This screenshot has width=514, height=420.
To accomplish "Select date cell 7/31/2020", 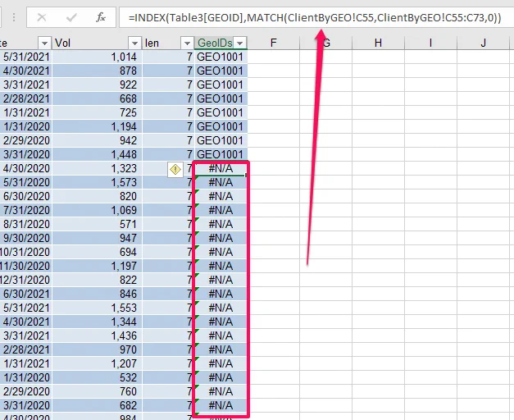I will click(26, 210).
